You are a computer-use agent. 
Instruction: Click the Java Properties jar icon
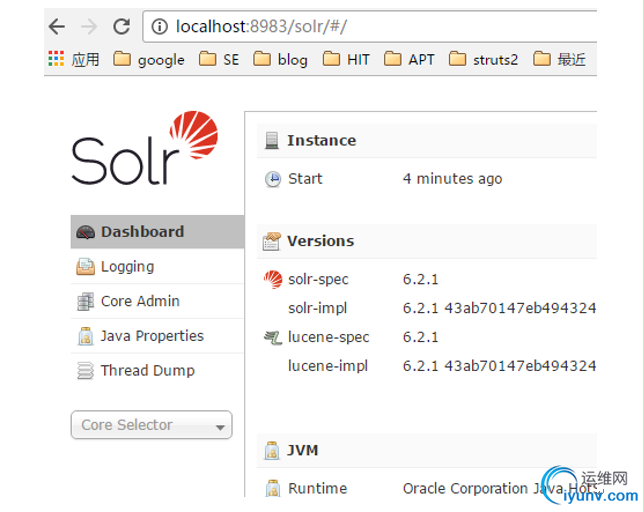point(85,336)
